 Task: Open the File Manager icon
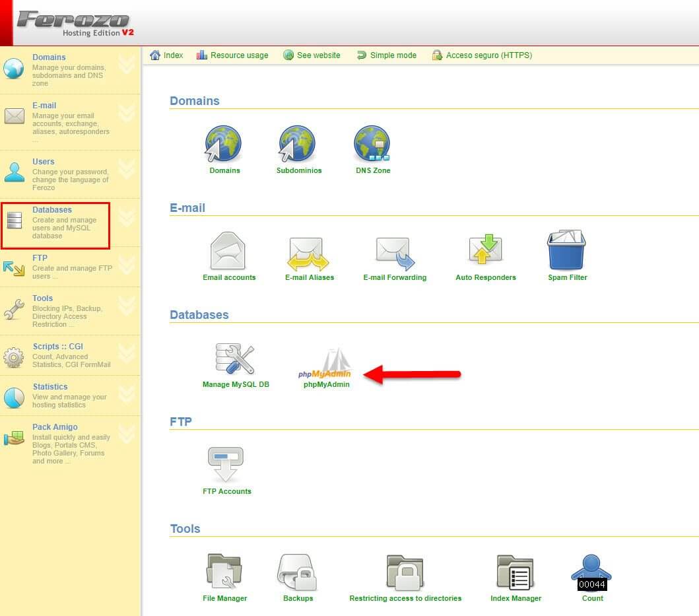224,571
